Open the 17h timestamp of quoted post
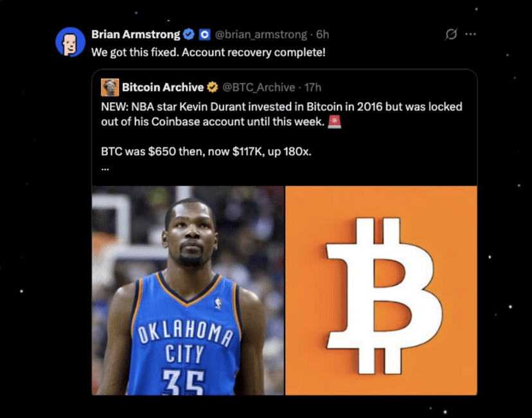 pos(312,87)
